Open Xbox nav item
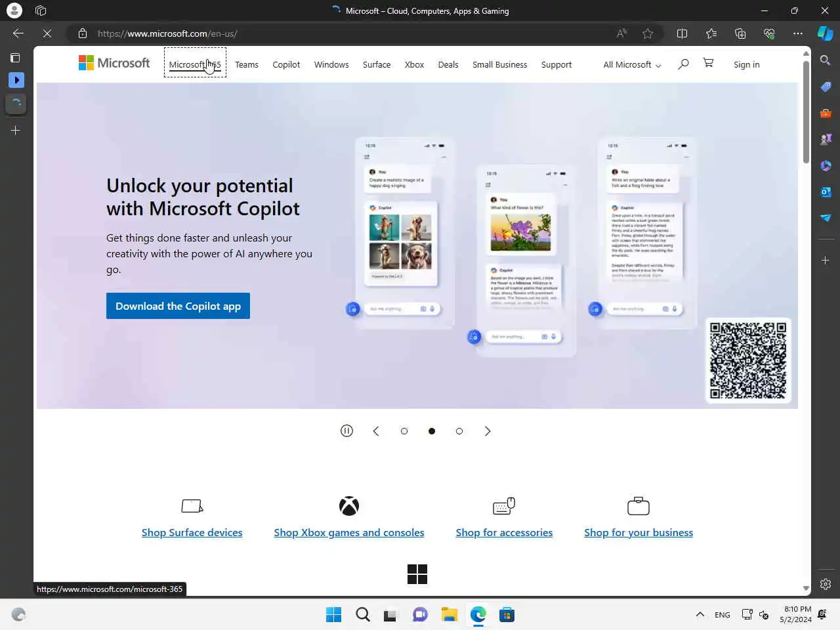This screenshot has height=630, width=840. point(414,64)
